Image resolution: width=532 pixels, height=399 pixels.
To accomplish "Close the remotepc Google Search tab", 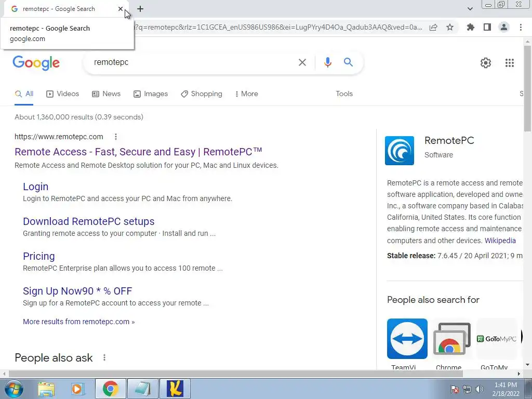I will pyautogui.click(x=121, y=9).
